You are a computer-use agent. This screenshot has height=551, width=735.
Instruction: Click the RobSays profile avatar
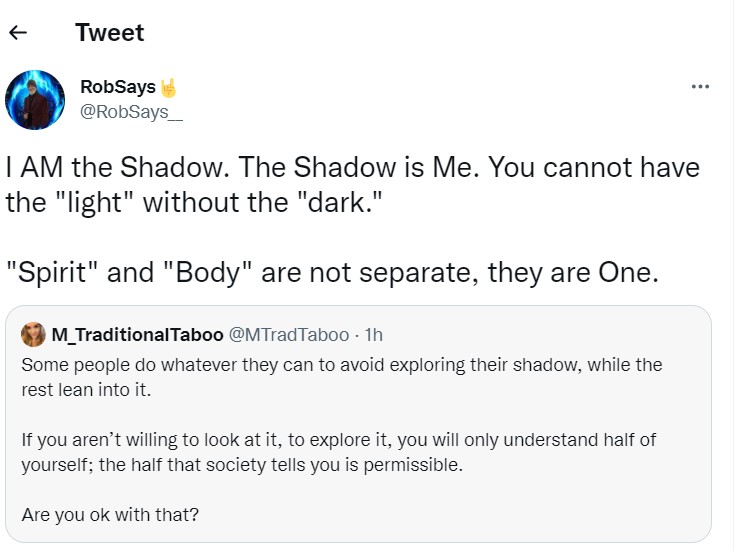(35, 100)
